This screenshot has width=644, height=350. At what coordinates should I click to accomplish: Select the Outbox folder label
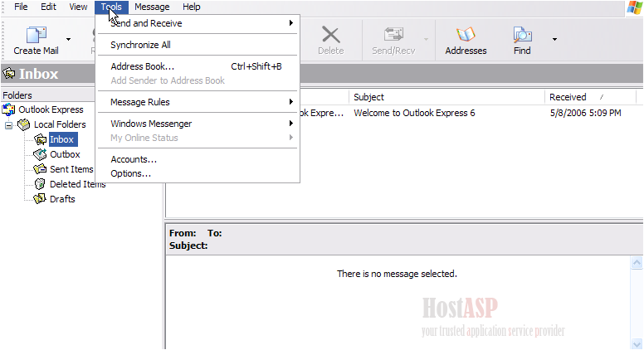click(65, 154)
